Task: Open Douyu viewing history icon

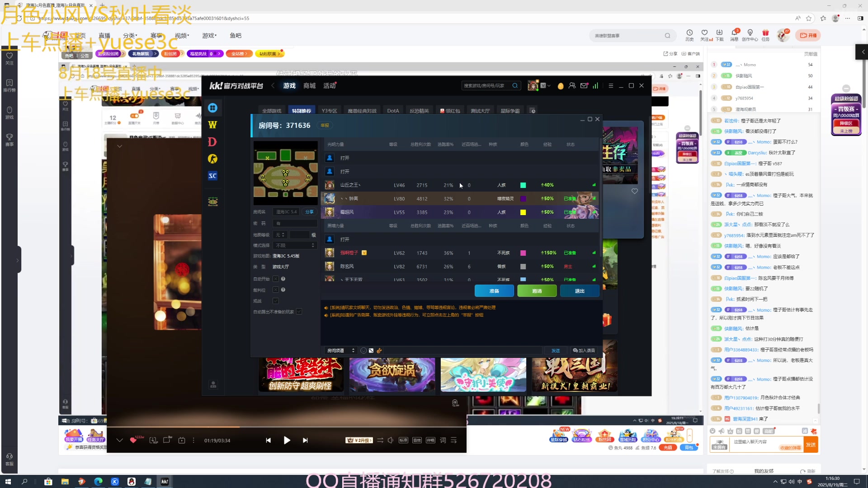Action: 689,35
